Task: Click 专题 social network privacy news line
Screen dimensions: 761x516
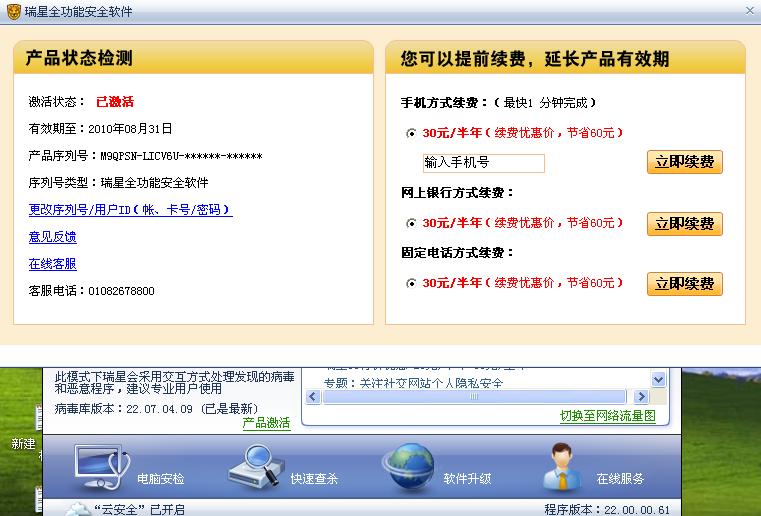Action: [x=413, y=383]
